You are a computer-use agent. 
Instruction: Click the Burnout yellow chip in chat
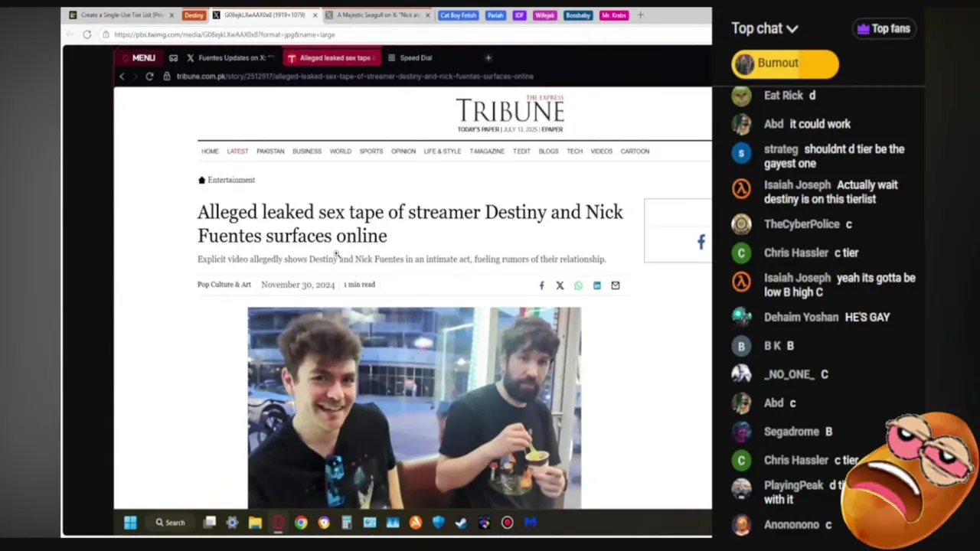(785, 64)
